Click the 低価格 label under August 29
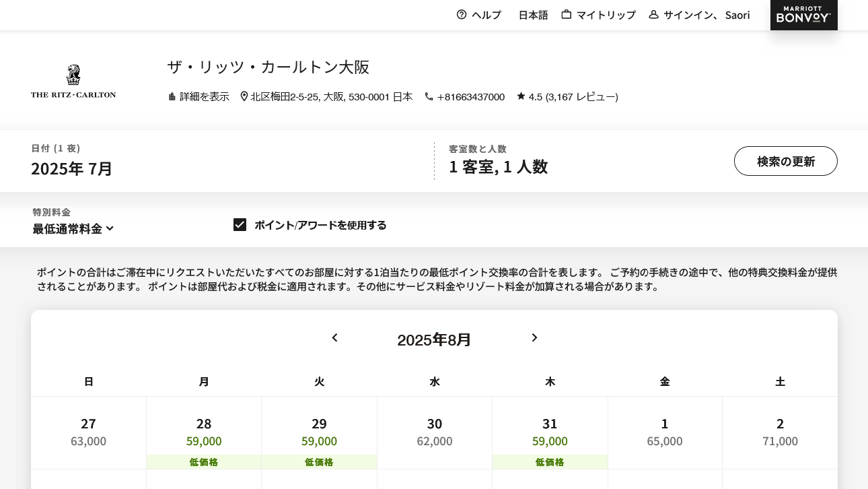Image resolution: width=868 pixels, height=489 pixels. [x=319, y=462]
